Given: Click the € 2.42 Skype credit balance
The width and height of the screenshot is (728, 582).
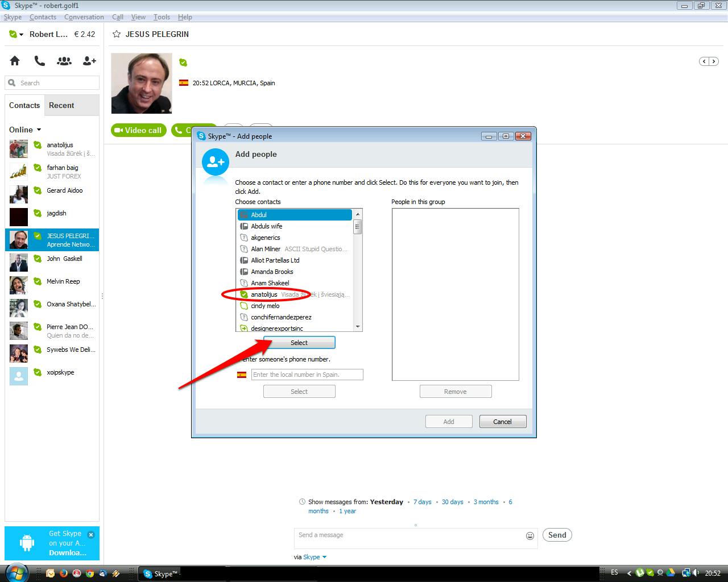Looking at the screenshot, I should 85,34.
